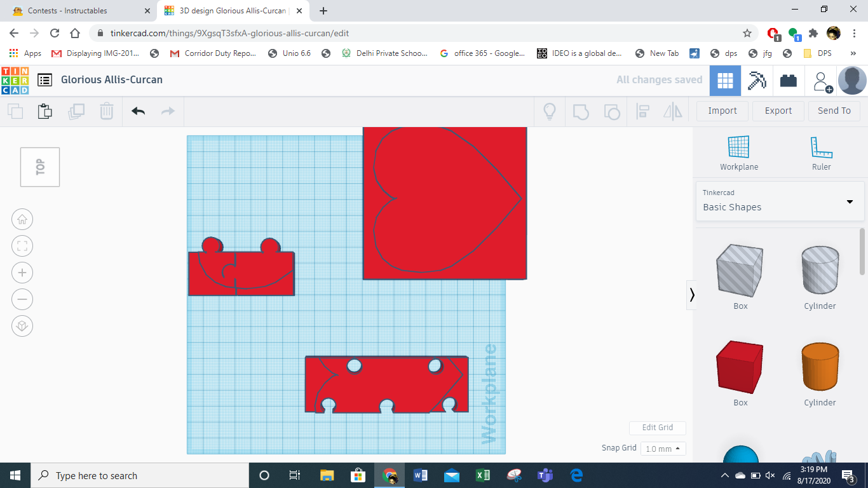Select the red arrow puzzle piece object

pos(386,384)
